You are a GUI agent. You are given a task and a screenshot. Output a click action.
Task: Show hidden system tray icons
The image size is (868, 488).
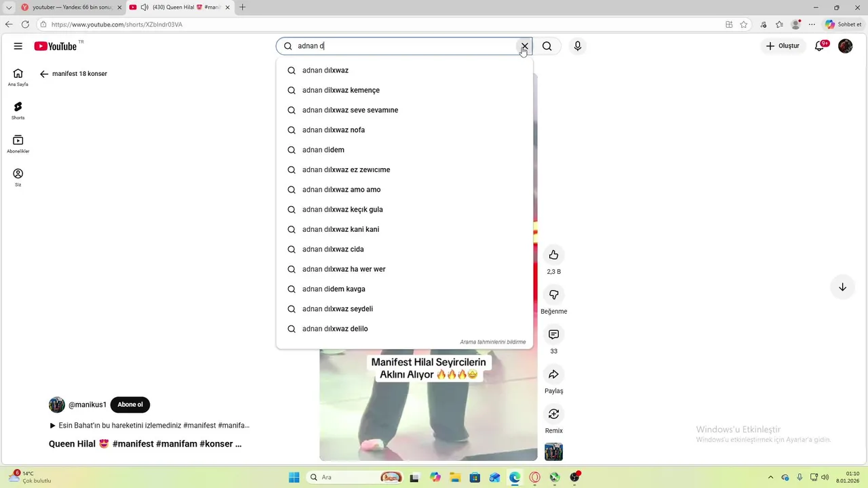[x=770, y=477]
